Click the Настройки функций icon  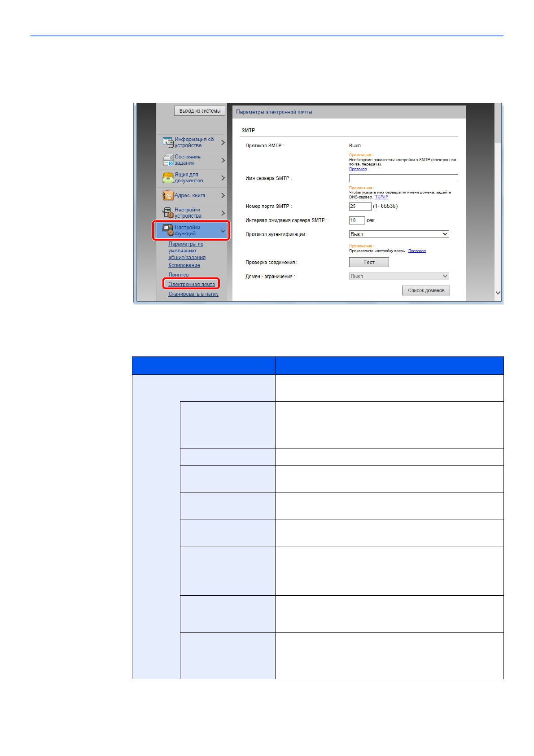point(168,230)
